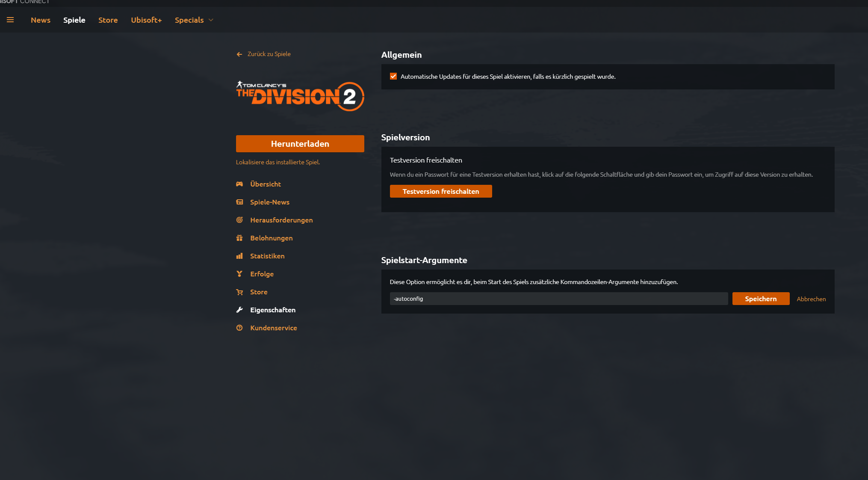The image size is (868, 480).
Task: Click the Spiele-News newspaper icon
Action: [239, 202]
